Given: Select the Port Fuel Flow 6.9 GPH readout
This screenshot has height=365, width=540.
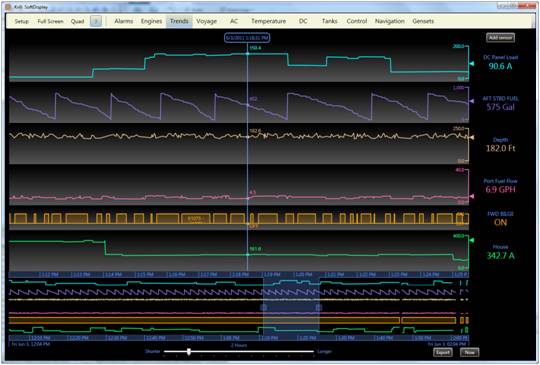Looking at the screenshot, I should (500, 186).
